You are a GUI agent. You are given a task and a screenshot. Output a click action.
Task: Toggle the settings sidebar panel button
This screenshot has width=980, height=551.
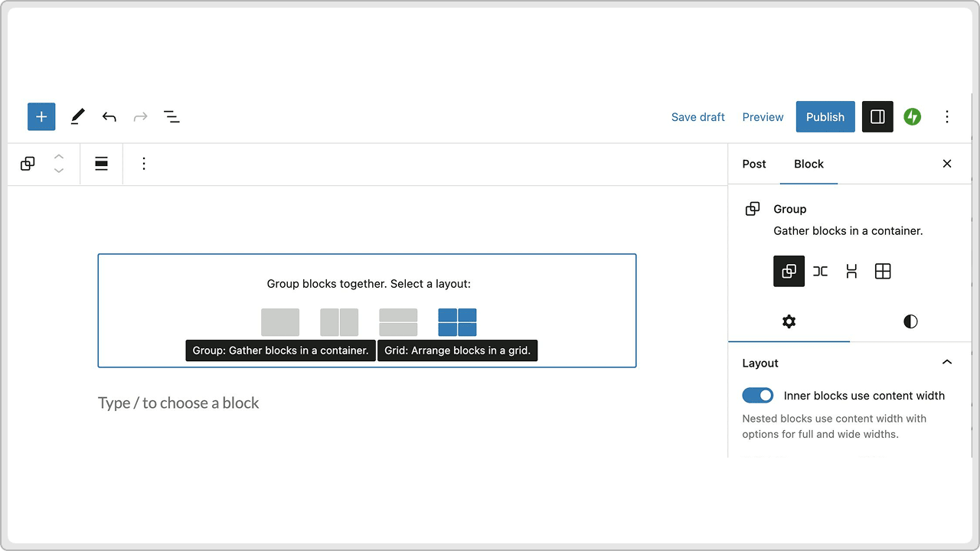(877, 117)
